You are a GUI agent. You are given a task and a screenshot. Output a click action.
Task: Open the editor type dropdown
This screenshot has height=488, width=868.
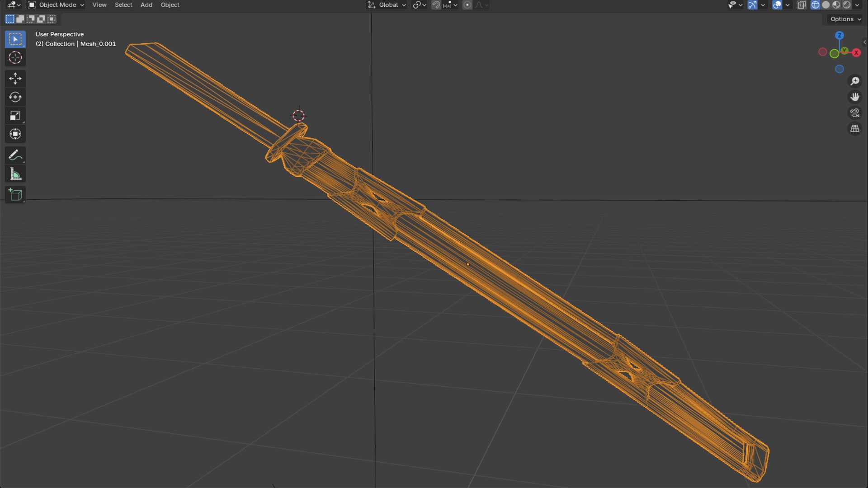pyautogui.click(x=14, y=5)
